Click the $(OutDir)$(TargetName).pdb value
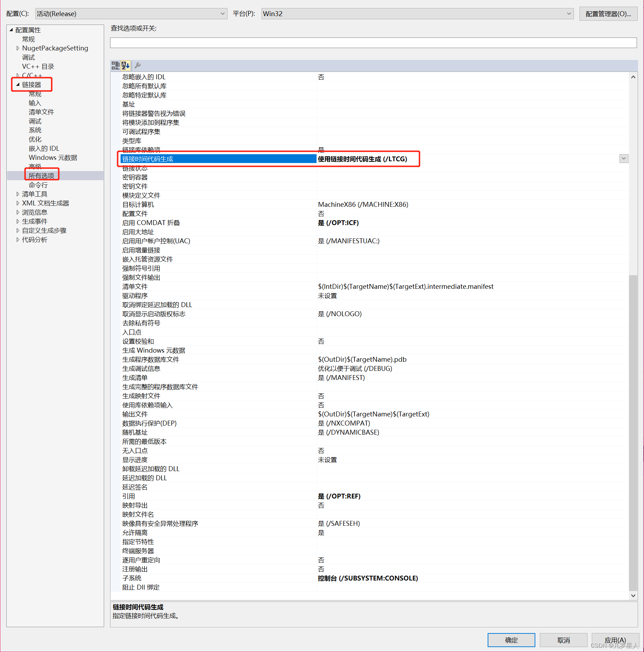644x652 pixels. click(x=362, y=359)
